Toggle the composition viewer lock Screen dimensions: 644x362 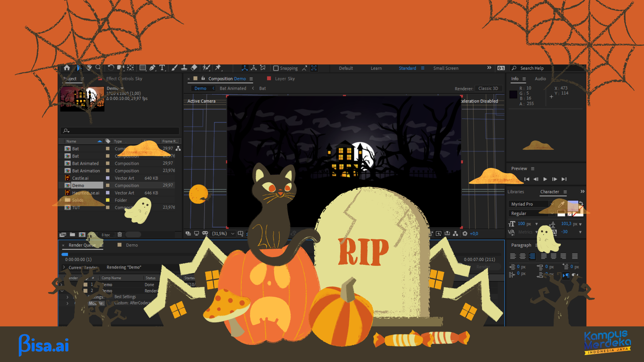click(203, 78)
